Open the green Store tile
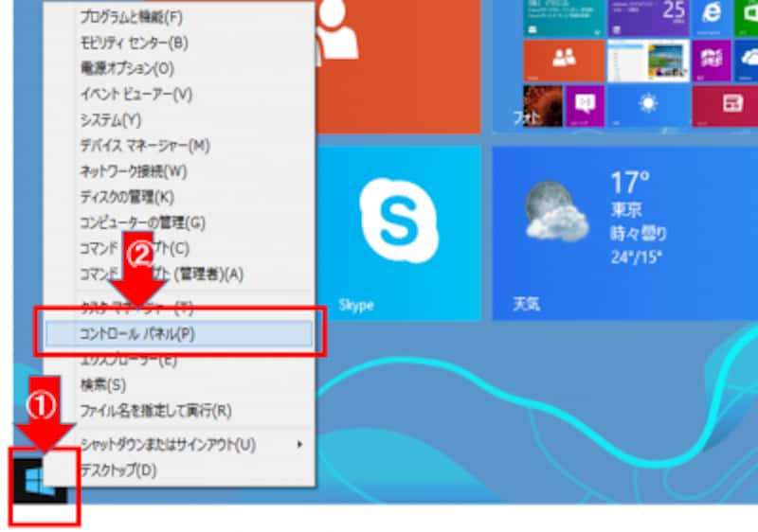This screenshot has height=532, width=758. pos(746,18)
